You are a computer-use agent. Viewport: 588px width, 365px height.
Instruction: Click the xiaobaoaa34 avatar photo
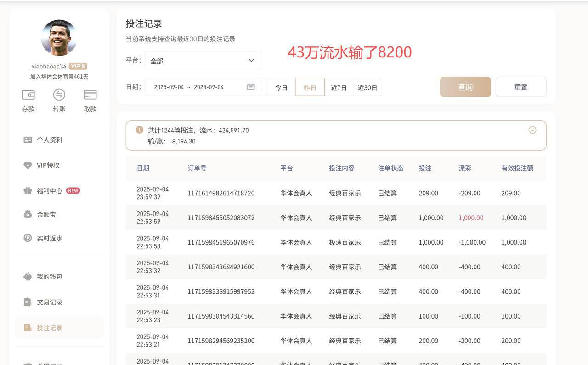click(58, 37)
